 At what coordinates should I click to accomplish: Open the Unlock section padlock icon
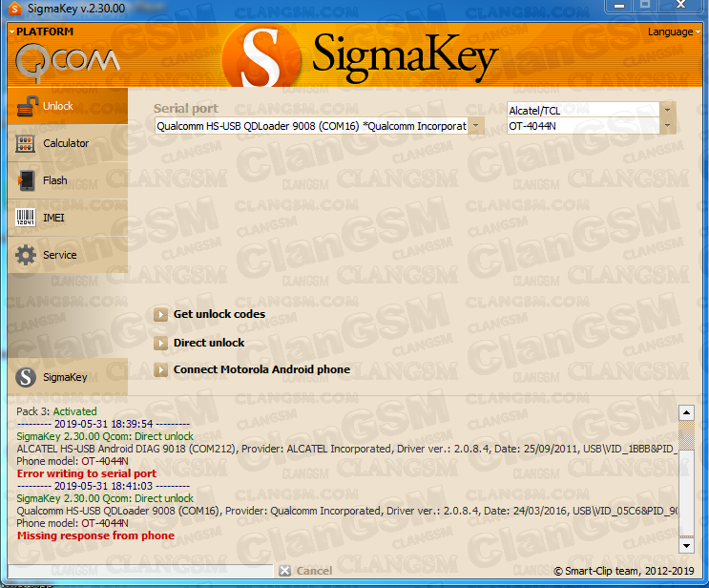point(27,106)
